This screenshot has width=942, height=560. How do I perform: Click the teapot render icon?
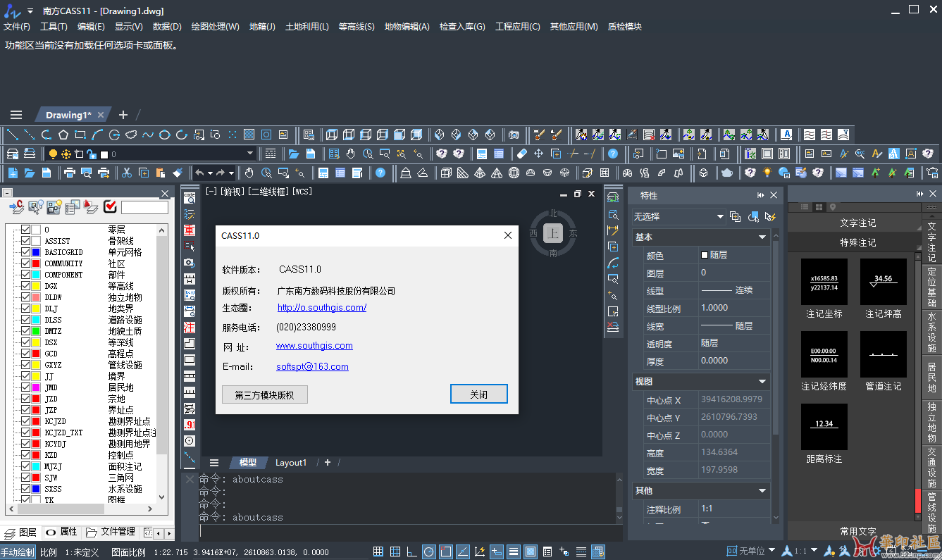point(727,173)
